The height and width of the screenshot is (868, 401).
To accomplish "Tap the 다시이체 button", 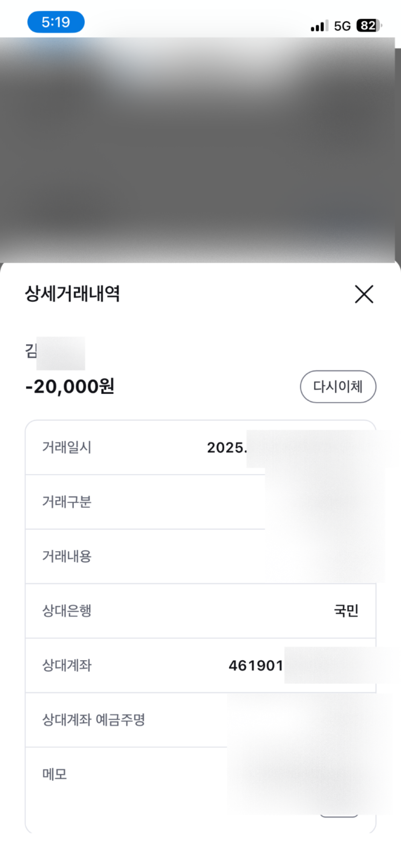I will (338, 386).
